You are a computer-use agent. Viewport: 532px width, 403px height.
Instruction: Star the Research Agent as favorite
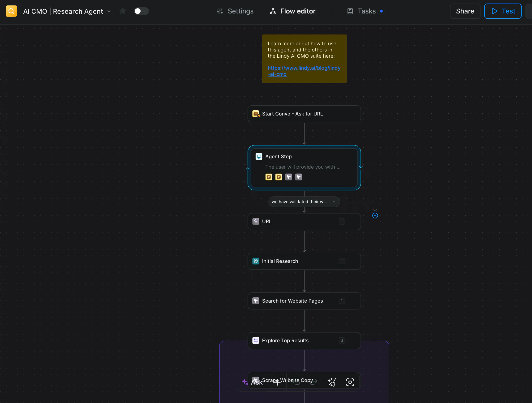coord(122,11)
